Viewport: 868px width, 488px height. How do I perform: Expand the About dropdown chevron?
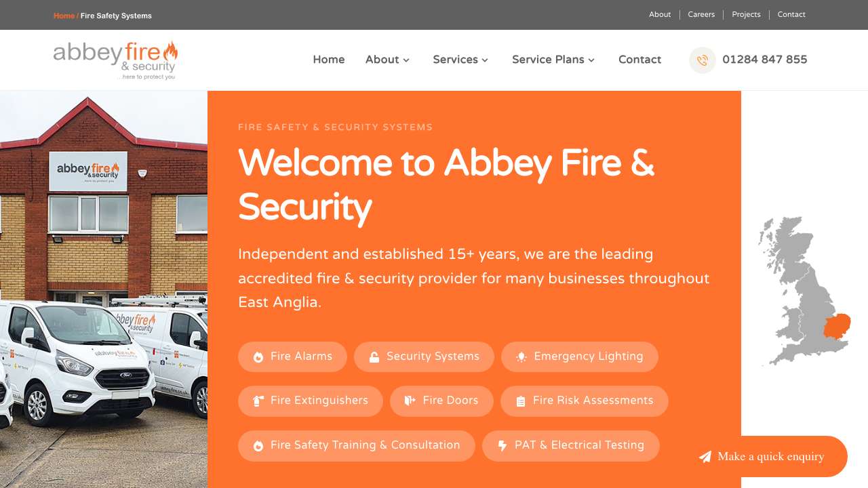pyautogui.click(x=406, y=60)
